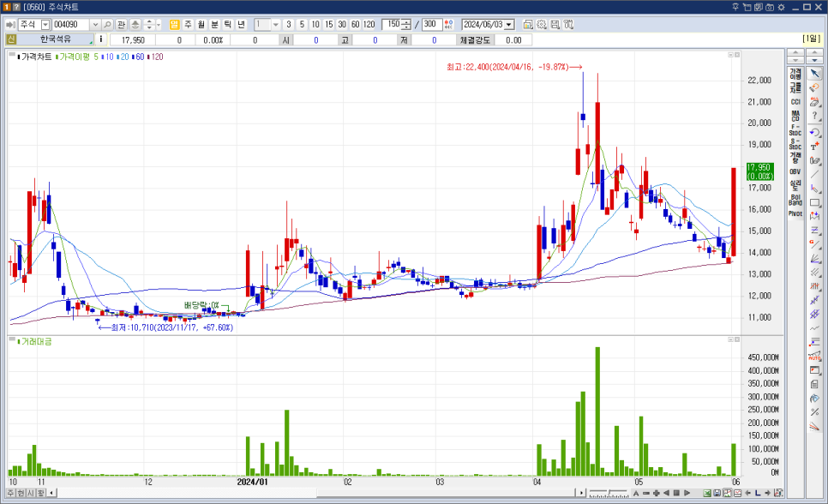Click the chart zoom slider at bottom
The width and height of the screenshot is (828, 504).
pos(609,493)
